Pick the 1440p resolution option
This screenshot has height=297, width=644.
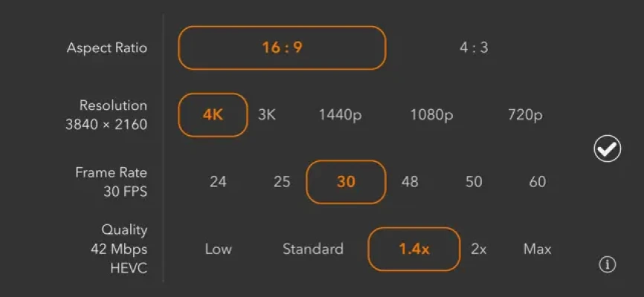tap(340, 115)
